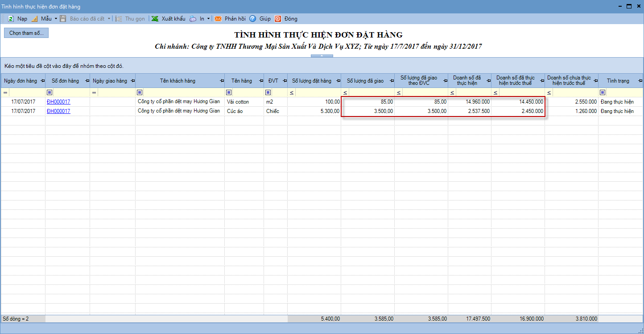Click the Mẫu template ruler icon
The width and height of the screenshot is (644, 334).
click(x=34, y=19)
